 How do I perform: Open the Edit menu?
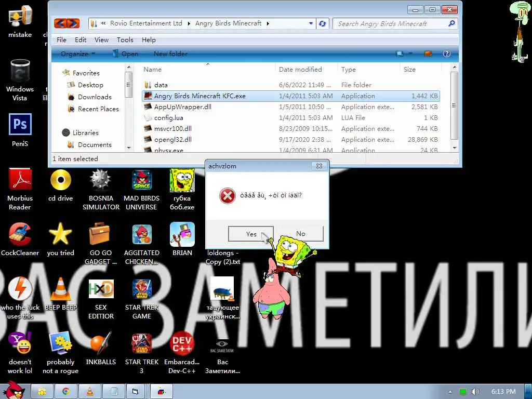tap(81, 39)
